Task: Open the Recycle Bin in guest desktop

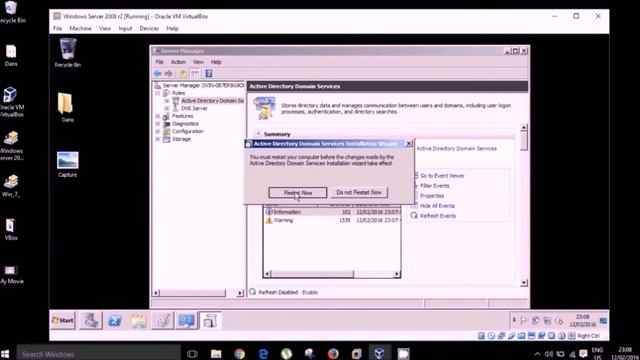Action: pos(67,53)
